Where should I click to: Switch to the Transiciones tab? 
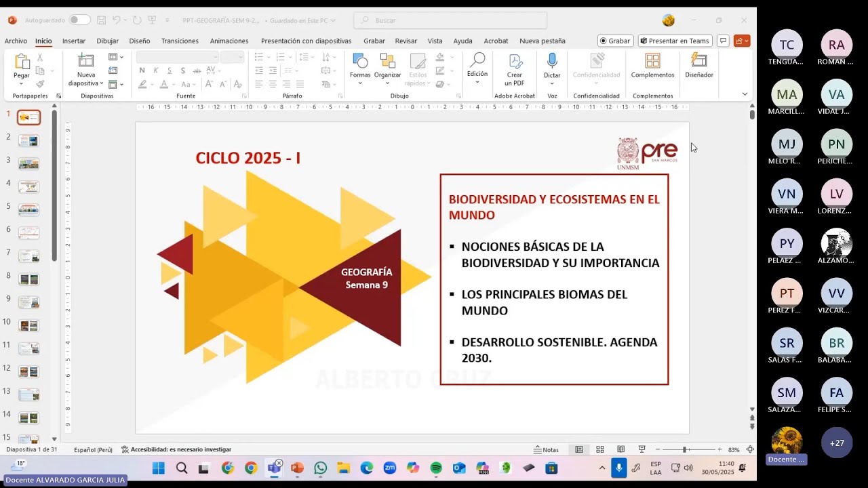coord(180,41)
